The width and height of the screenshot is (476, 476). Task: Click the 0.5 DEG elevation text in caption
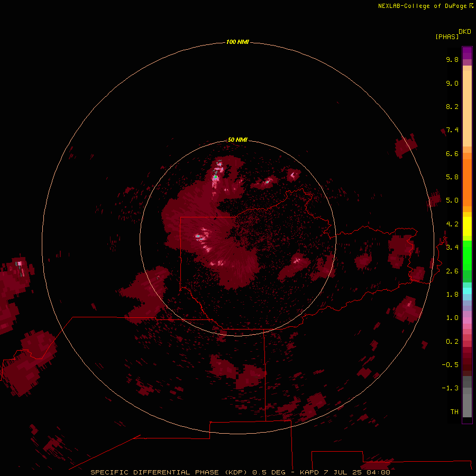click(269, 472)
